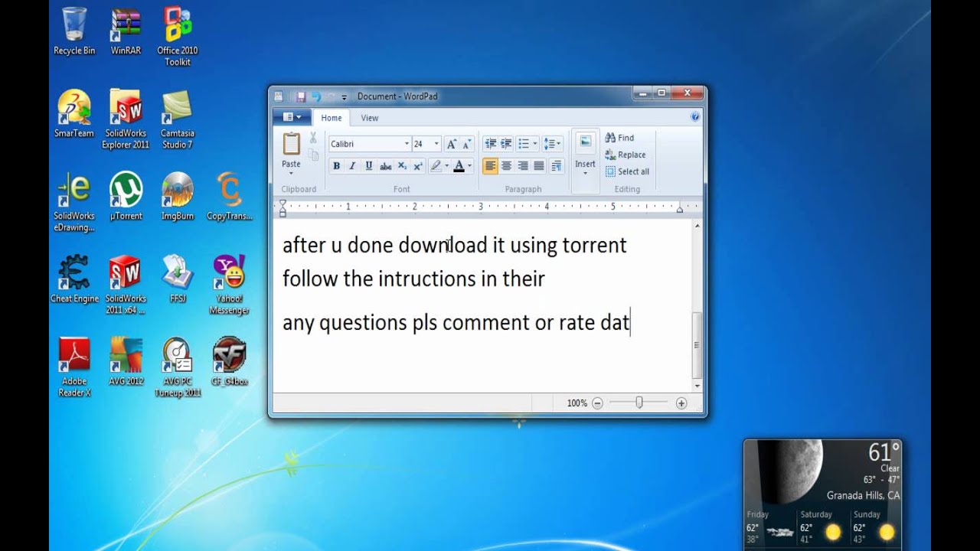Viewport: 980px width, 551px height.
Task: Click the Cut scissors icon
Action: point(313,138)
